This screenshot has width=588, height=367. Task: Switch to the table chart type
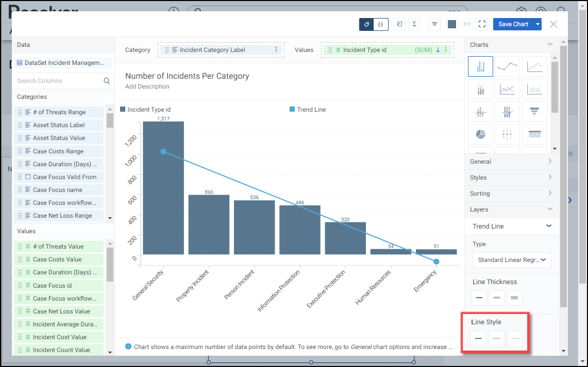[x=534, y=134]
